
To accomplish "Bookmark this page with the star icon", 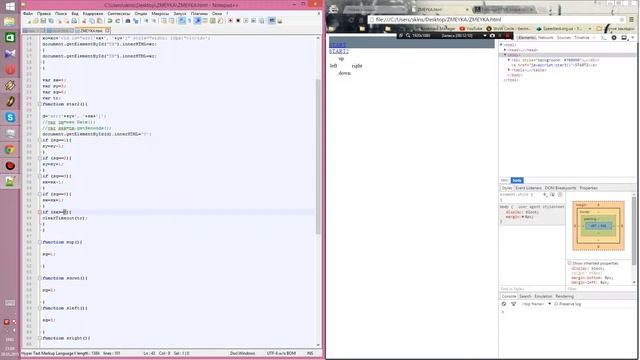I will point(622,19).
